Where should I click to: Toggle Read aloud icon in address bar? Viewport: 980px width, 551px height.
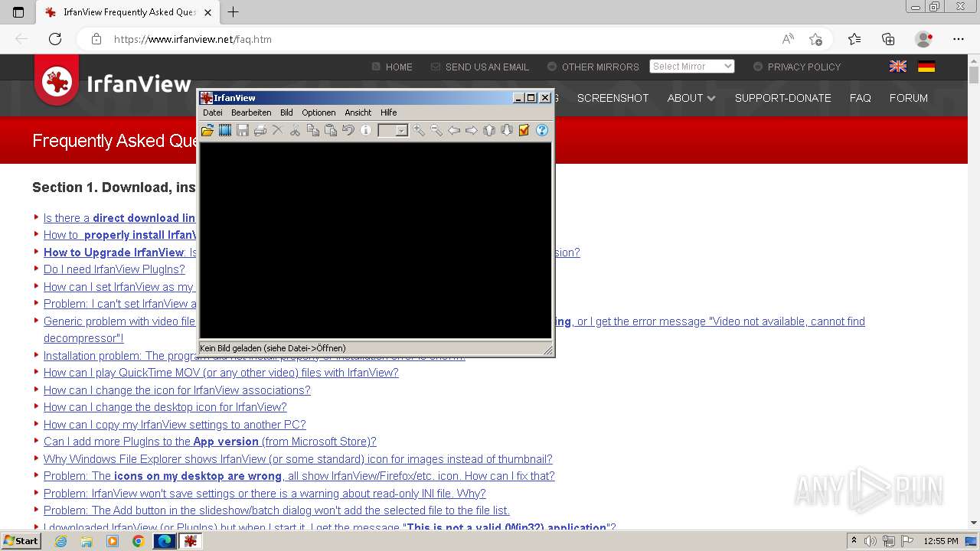point(788,39)
